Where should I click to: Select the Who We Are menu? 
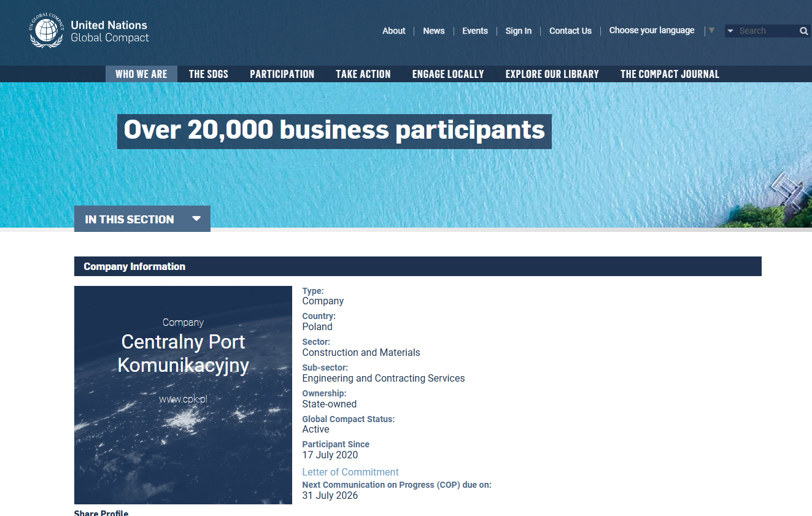point(141,74)
